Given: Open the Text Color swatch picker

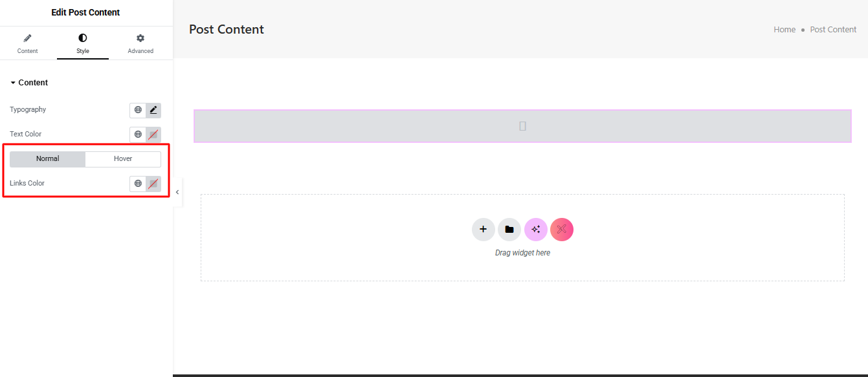Looking at the screenshot, I should [x=153, y=135].
